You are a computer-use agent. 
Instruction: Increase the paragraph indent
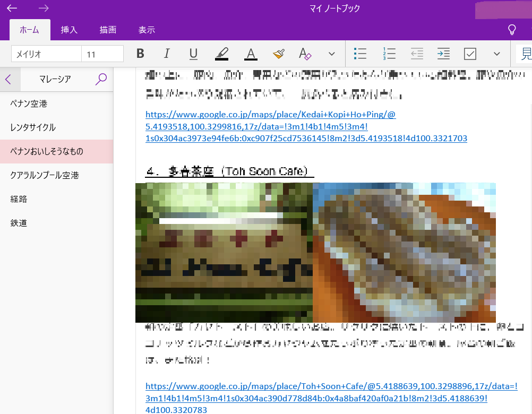443,54
